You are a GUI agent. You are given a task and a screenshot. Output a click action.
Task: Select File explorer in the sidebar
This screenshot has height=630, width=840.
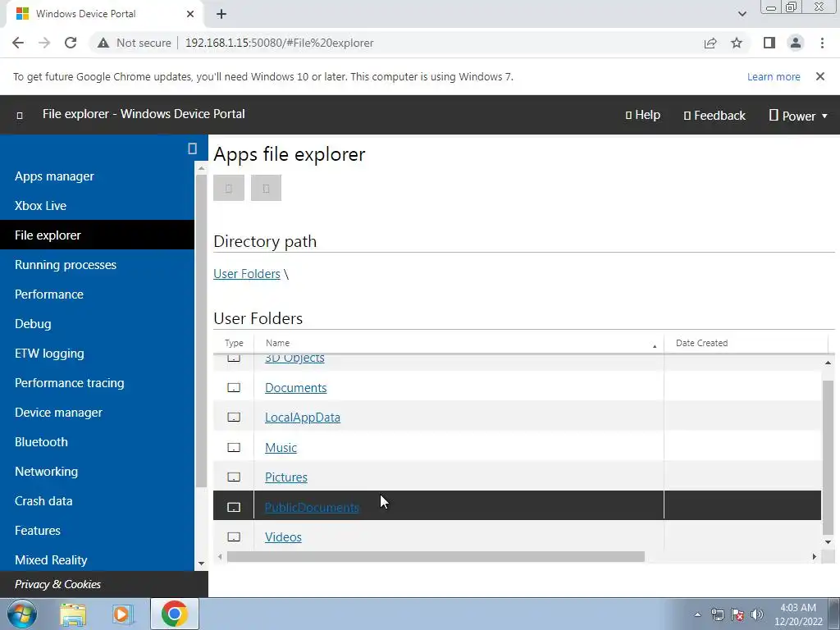[97, 235]
